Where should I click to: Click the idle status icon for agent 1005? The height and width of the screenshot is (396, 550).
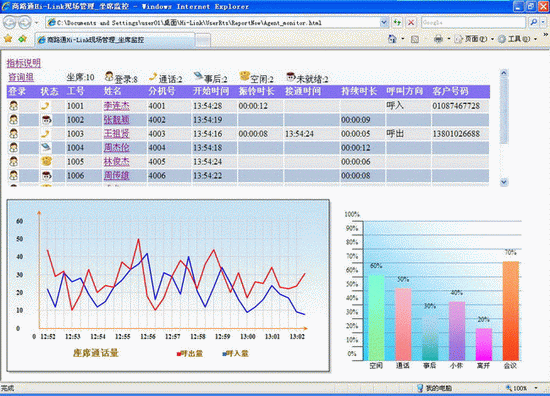tap(46, 161)
